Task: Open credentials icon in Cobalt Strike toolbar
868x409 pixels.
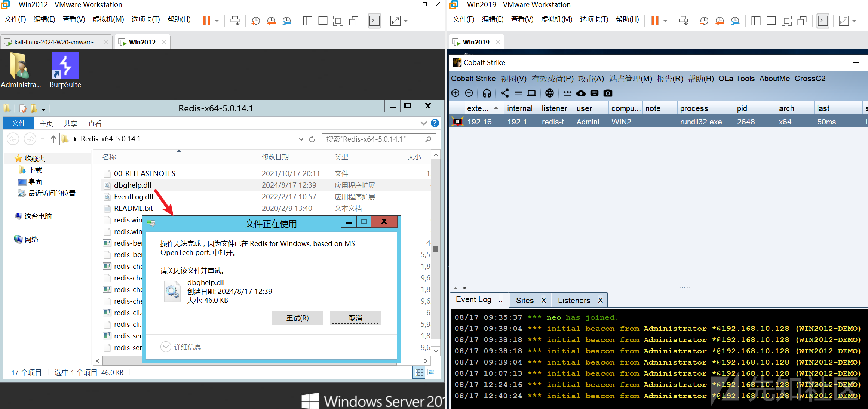Action: (567, 93)
